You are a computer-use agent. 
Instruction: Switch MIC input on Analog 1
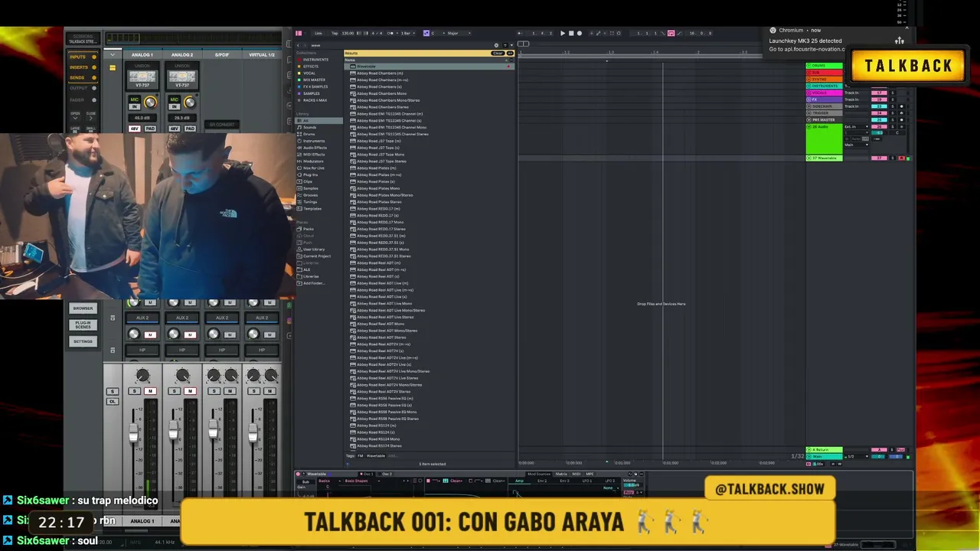[134, 99]
